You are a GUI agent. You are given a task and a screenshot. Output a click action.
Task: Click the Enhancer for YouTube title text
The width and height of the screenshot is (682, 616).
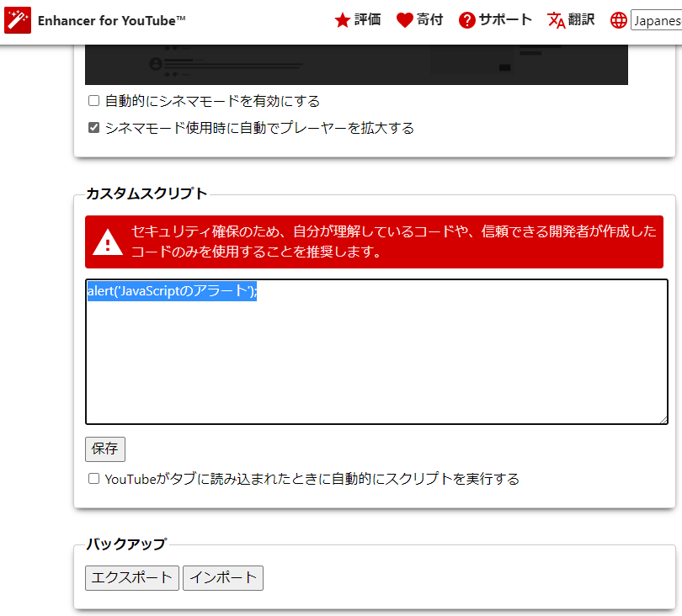pos(112,20)
